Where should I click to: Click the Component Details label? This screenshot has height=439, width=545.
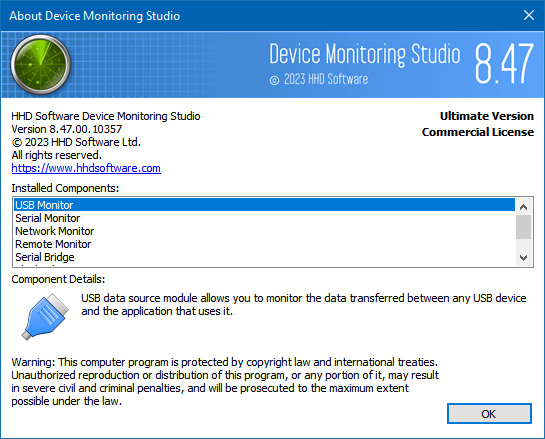pos(58,279)
